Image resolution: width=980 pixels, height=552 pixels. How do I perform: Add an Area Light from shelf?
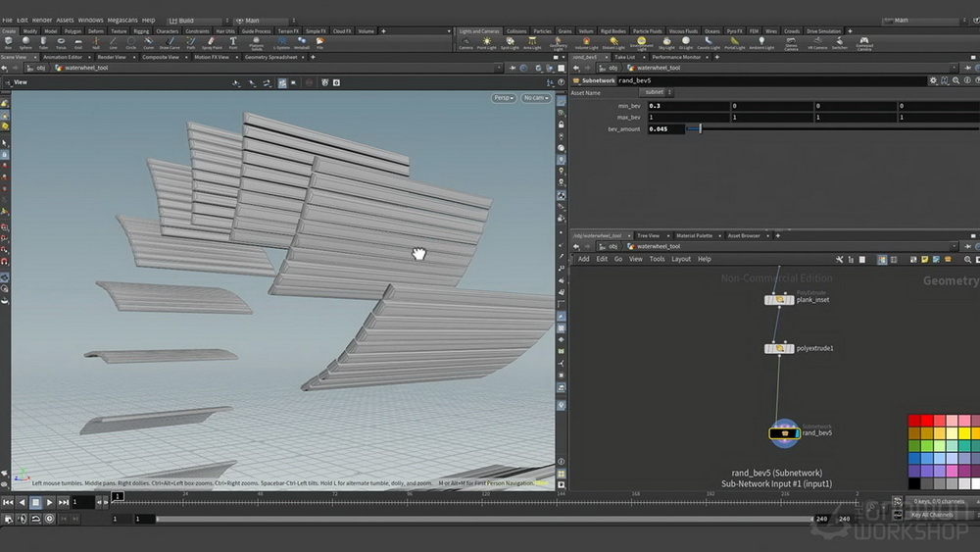point(532,43)
